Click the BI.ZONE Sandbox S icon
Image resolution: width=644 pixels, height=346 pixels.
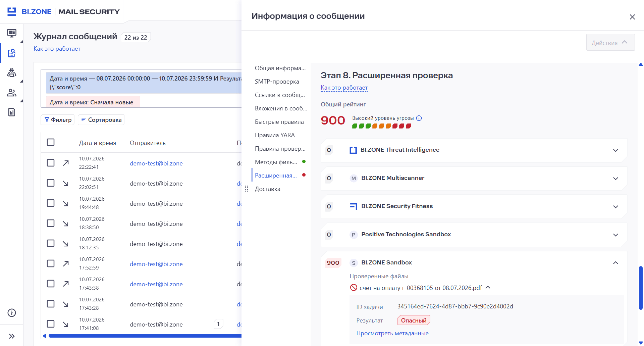(354, 263)
